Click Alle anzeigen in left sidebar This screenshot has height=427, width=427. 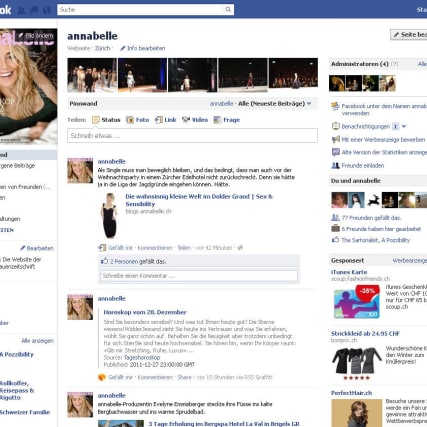37,341
